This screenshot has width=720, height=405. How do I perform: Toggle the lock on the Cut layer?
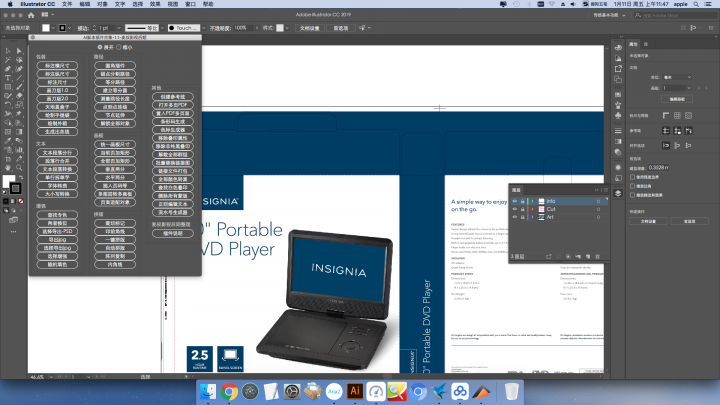(523, 210)
